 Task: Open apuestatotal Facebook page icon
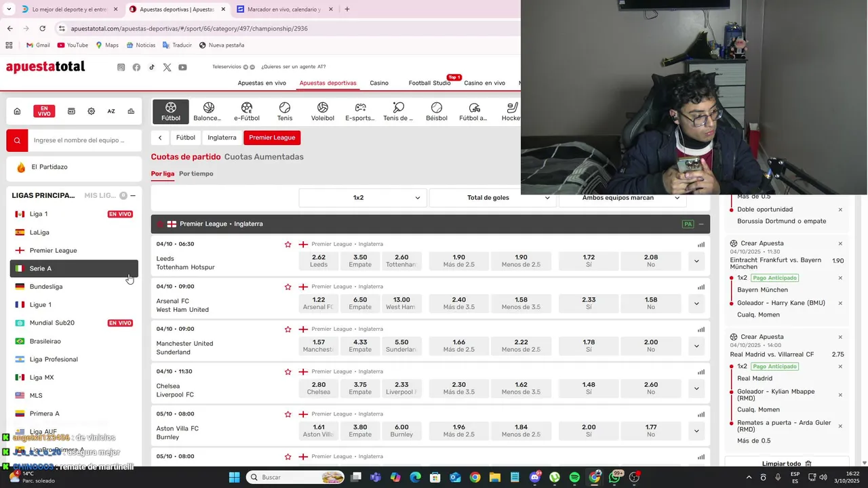(x=136, y=67)
